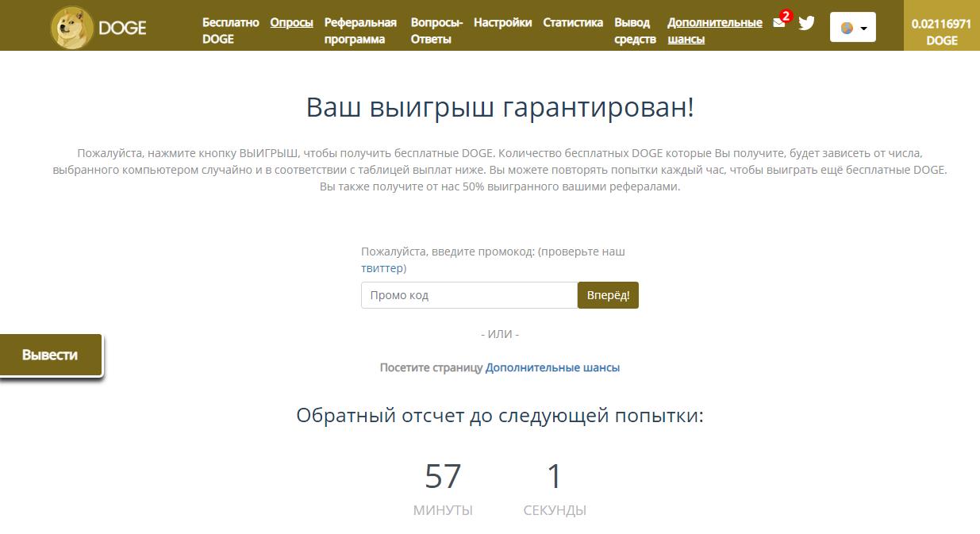Click the Вывести side button
The width and height of the screenshot is (980, 534).
click(x=50, y=355)
